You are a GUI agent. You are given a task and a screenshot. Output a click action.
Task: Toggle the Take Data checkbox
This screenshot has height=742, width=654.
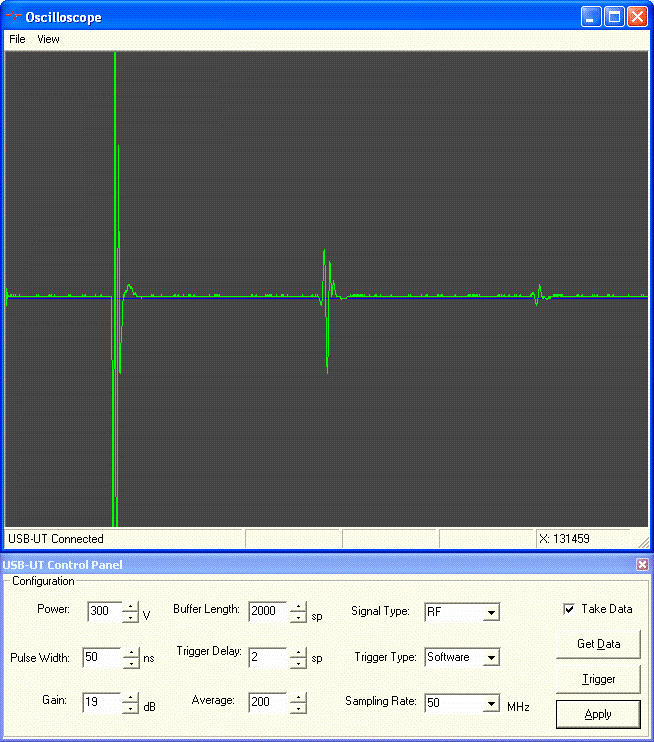(x=569, y=609)
